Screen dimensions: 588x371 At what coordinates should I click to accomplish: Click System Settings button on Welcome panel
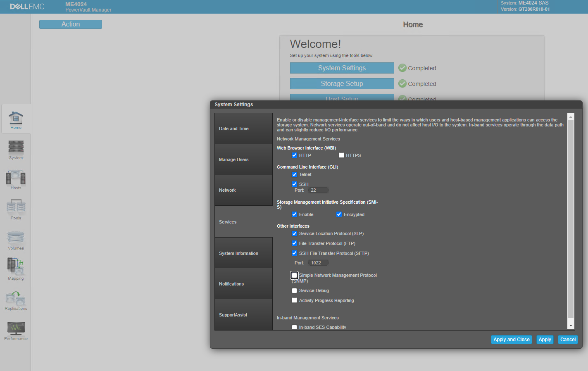[x=342, y=68]
